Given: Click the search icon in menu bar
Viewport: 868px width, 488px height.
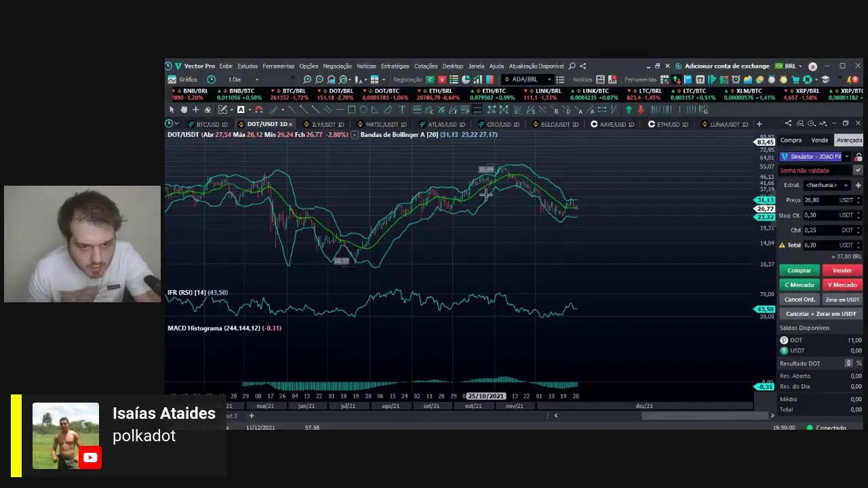Looking at the screenshot, I should click(572, 66).
